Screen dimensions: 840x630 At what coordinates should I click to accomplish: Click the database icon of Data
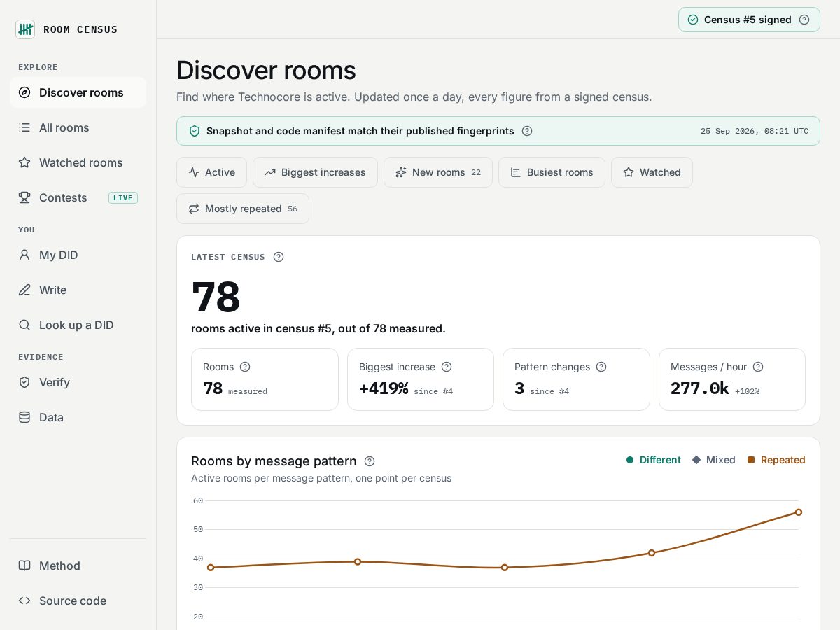24,417
